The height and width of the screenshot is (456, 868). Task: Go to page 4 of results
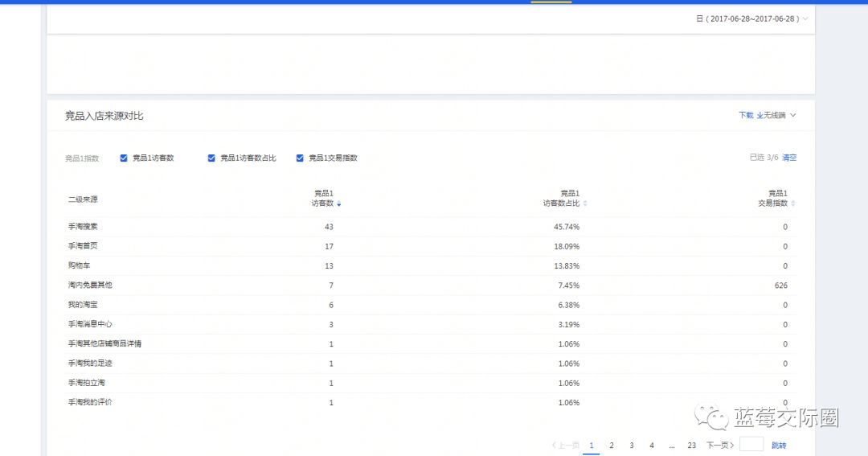click(652, 445)
